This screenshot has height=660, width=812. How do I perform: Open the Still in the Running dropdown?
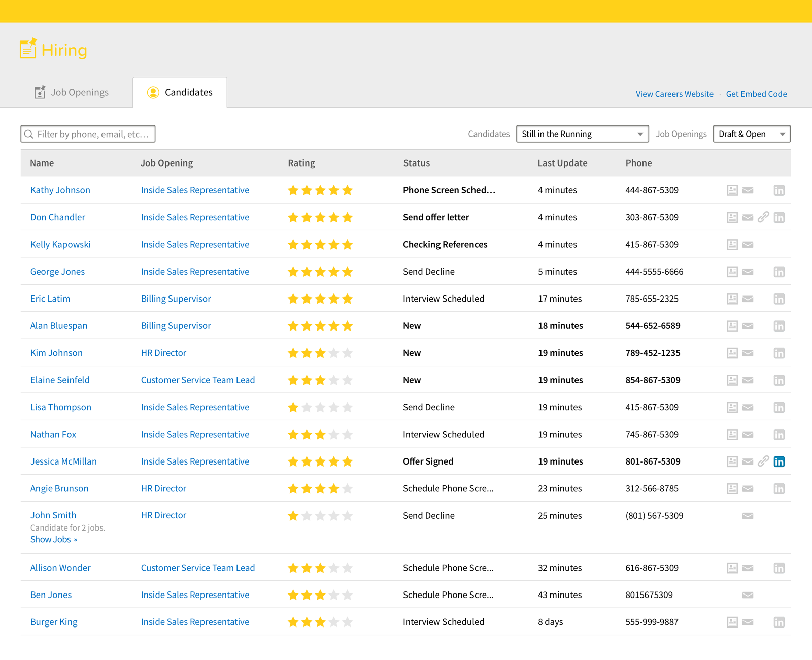pos(582,134)
